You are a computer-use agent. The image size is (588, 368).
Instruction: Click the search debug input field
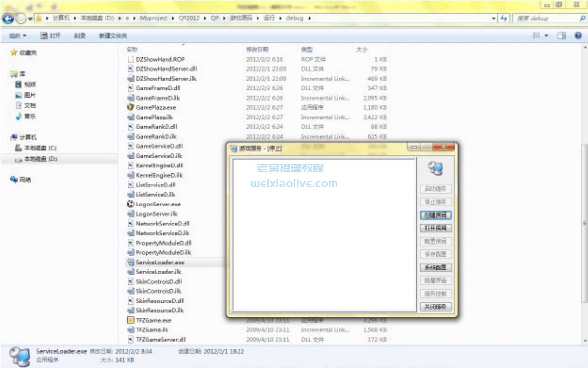click(545, 18)
